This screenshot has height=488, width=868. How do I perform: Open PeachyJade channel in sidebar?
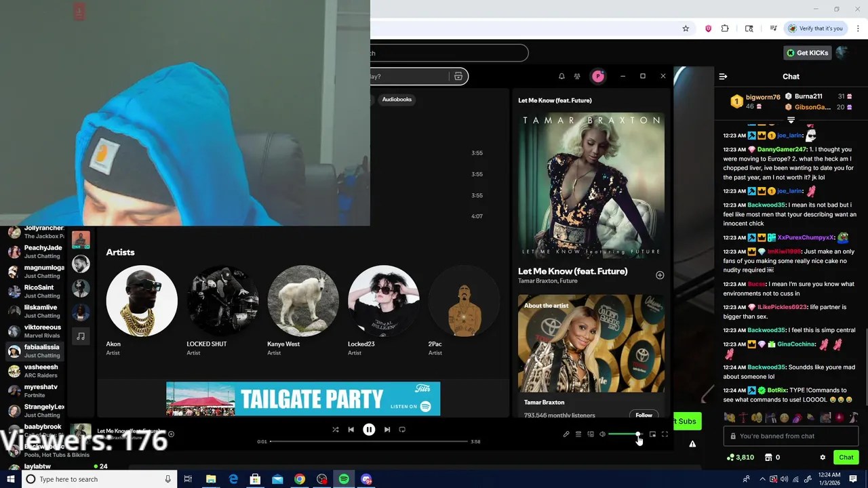pos(35,251)
